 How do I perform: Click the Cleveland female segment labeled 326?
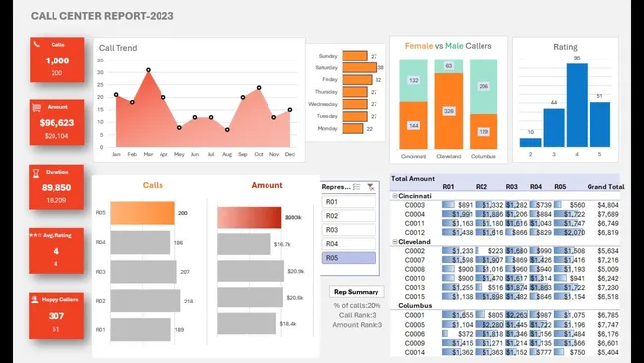449,111
